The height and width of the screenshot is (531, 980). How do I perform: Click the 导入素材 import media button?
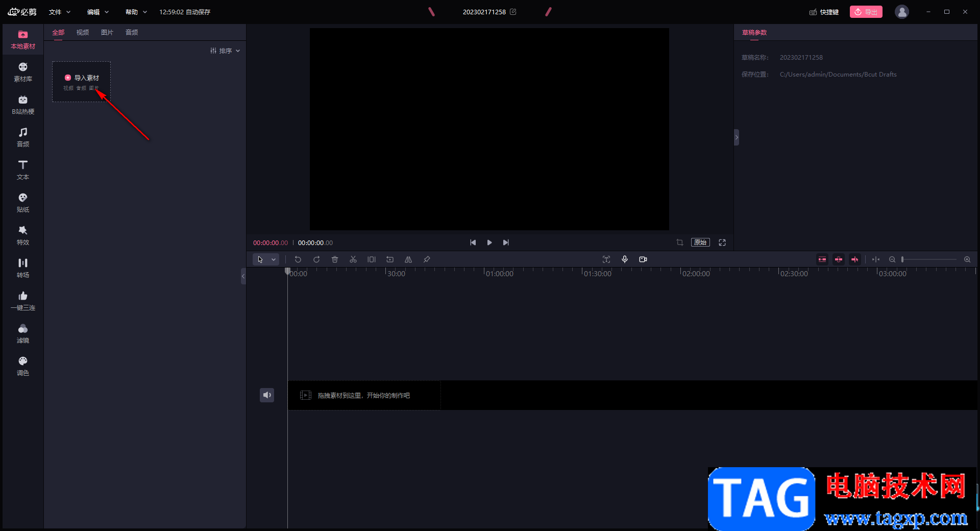pyautogui.click(x=81, y=82)
